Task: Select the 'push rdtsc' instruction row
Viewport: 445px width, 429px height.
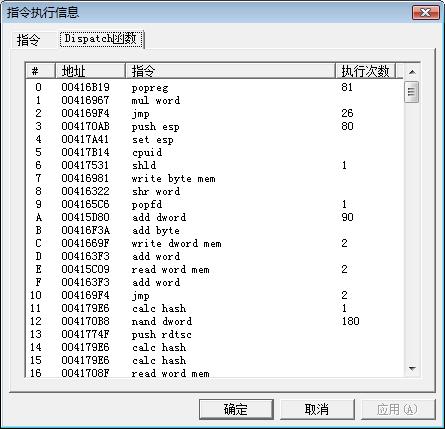Action: pyautogui.click(x=214, y=334)
